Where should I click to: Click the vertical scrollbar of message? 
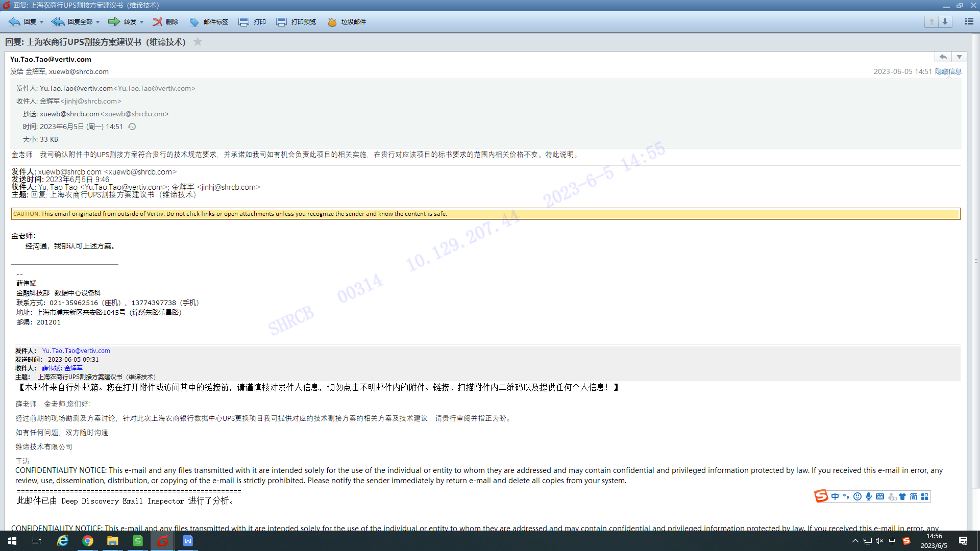point(975,260)
